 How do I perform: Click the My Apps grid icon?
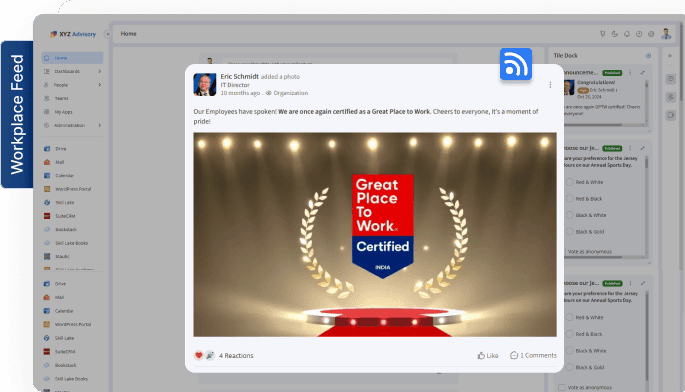pyautogui.click(x=47, y=112)
